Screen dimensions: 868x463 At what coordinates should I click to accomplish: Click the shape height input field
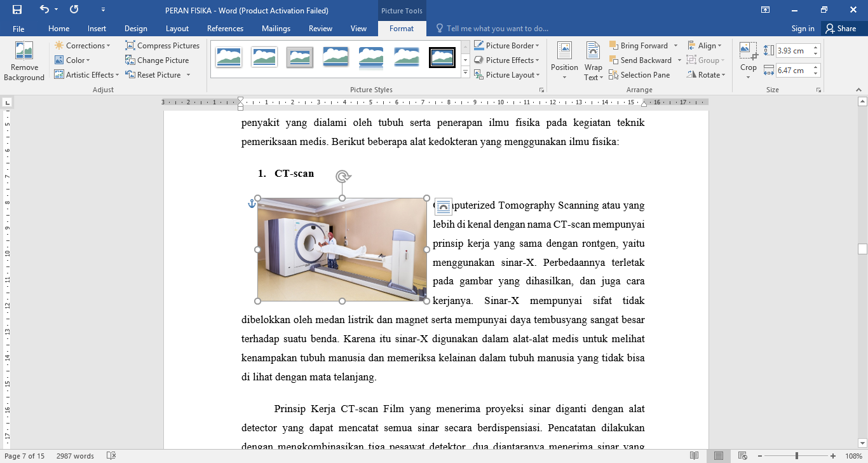pos(793,51)
